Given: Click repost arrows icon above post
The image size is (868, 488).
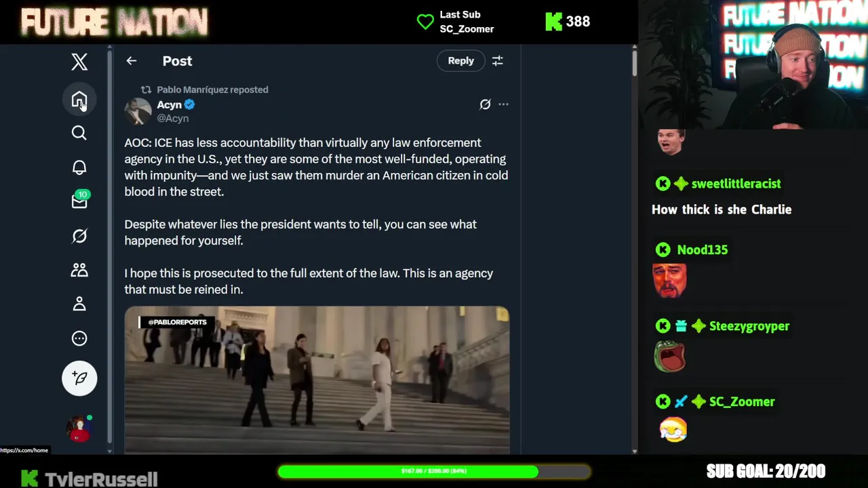Looking at the screenshot, I should (x=146, y=89).
